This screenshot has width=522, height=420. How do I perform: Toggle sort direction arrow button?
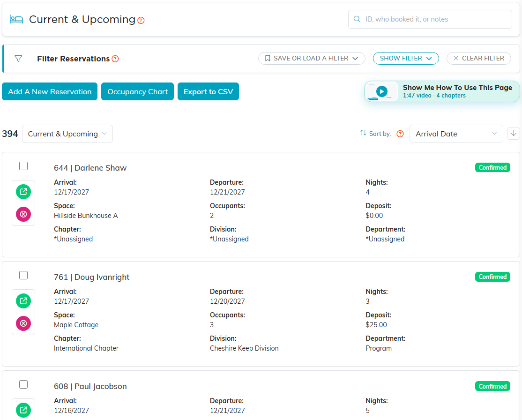pyautogui.click(x=514, y=134)
